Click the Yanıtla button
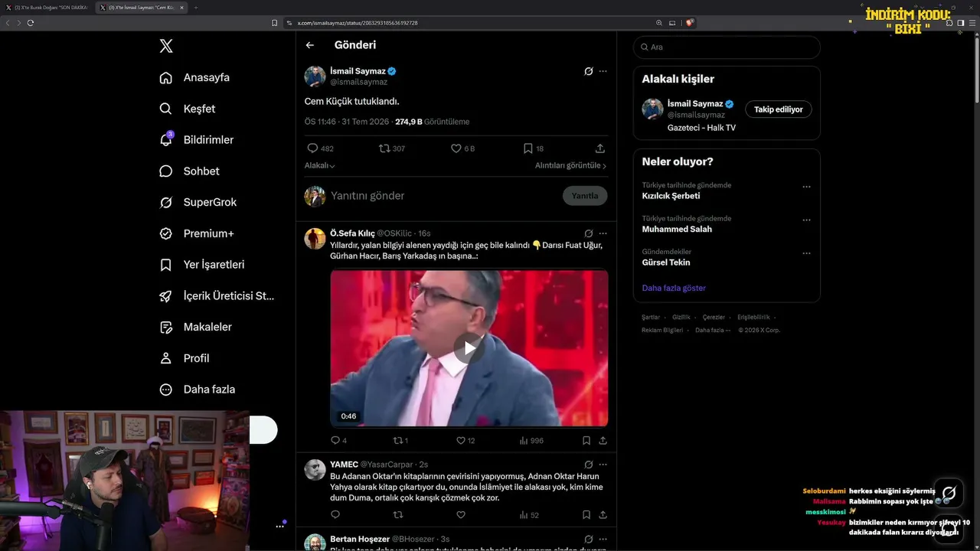 pyautogui.click(x=585, y=196)
